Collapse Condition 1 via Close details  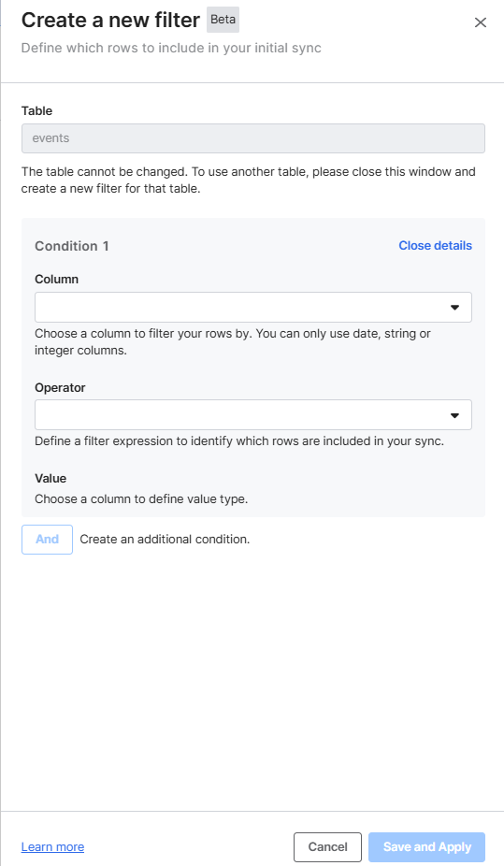click(435, 246)
